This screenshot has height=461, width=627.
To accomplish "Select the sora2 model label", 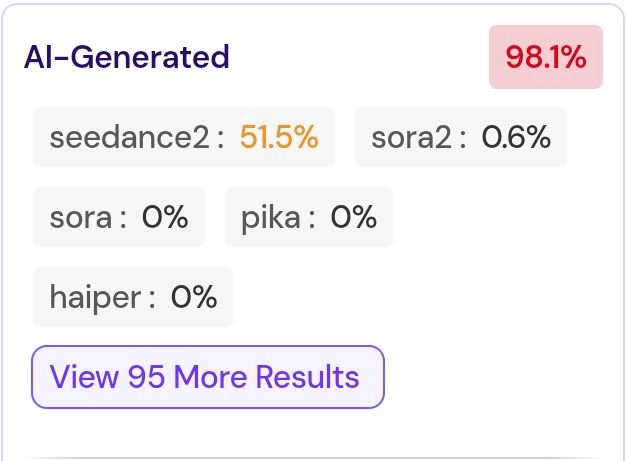I will tap(411, 137).
